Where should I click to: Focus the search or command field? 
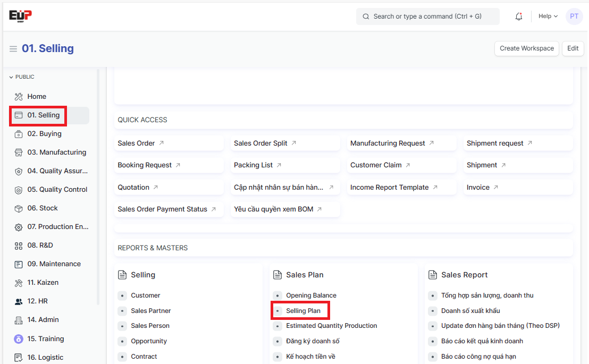point(427,16)
